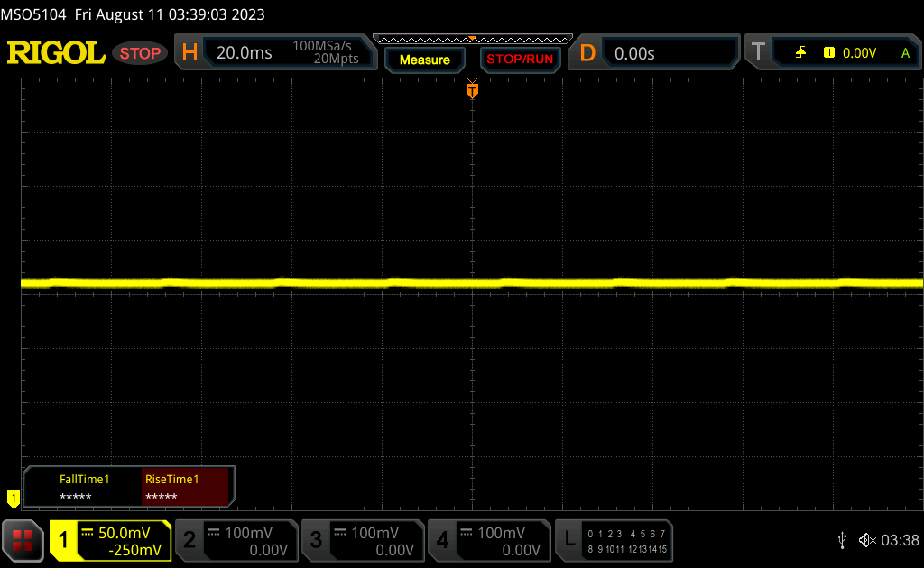Screen dimensions: 924x568
Task: Open the delay D 0.00s settings
Action: point(655,53)
